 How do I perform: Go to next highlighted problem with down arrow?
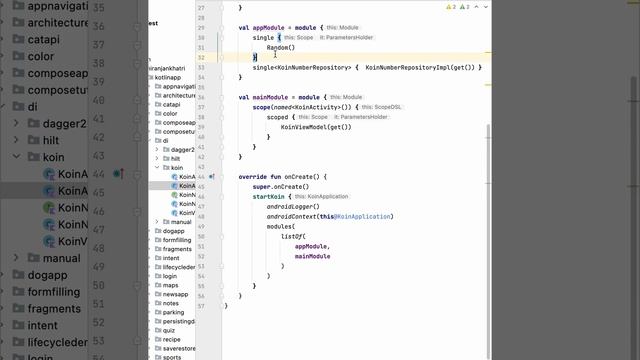(x=485, y=7)
